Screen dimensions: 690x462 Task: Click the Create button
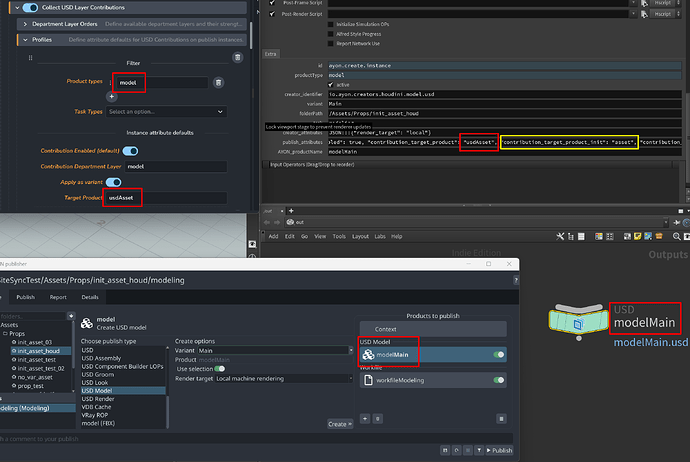[x=340, y=424]
